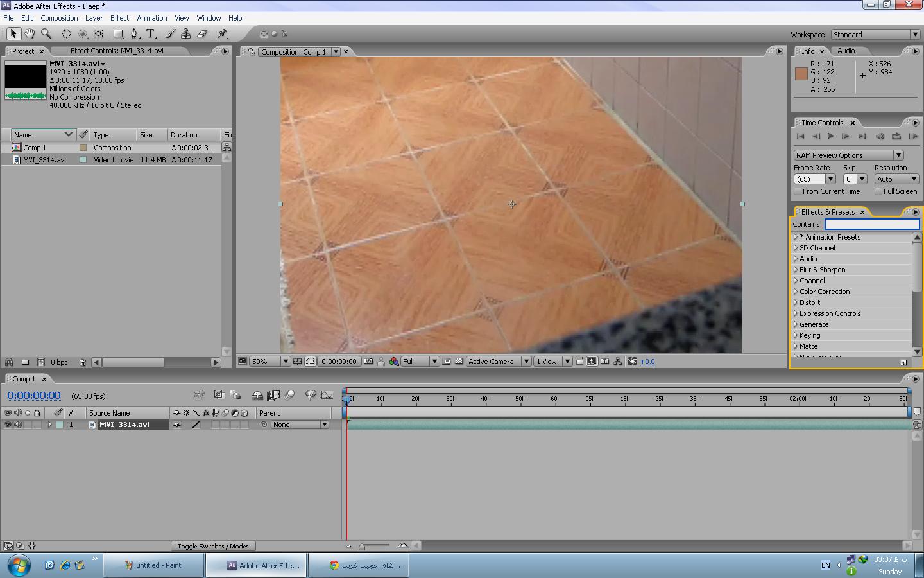Click the Take Snapshot camera icon

point(368,362)
